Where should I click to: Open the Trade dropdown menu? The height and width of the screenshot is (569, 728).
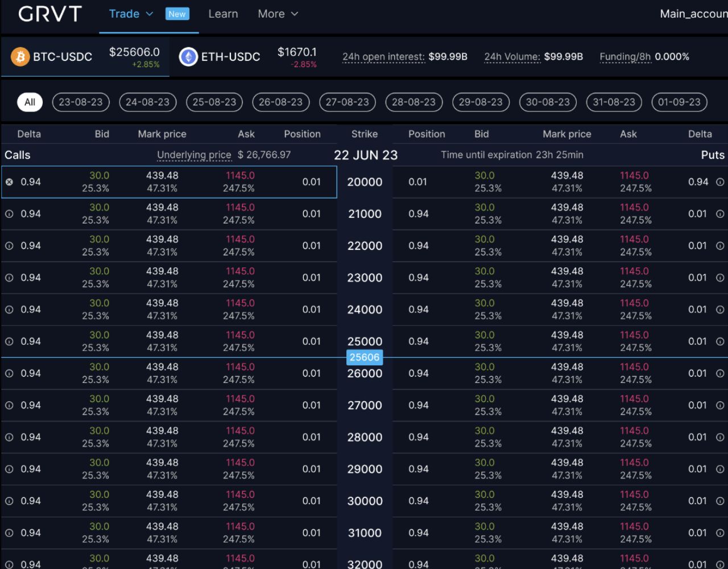pos(131,14)
